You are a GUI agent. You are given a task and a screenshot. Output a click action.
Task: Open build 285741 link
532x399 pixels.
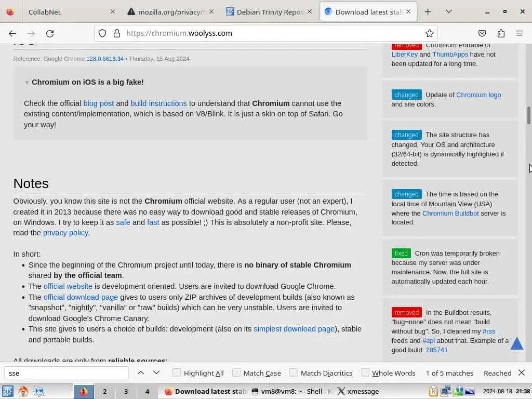[x=436, y=350]
